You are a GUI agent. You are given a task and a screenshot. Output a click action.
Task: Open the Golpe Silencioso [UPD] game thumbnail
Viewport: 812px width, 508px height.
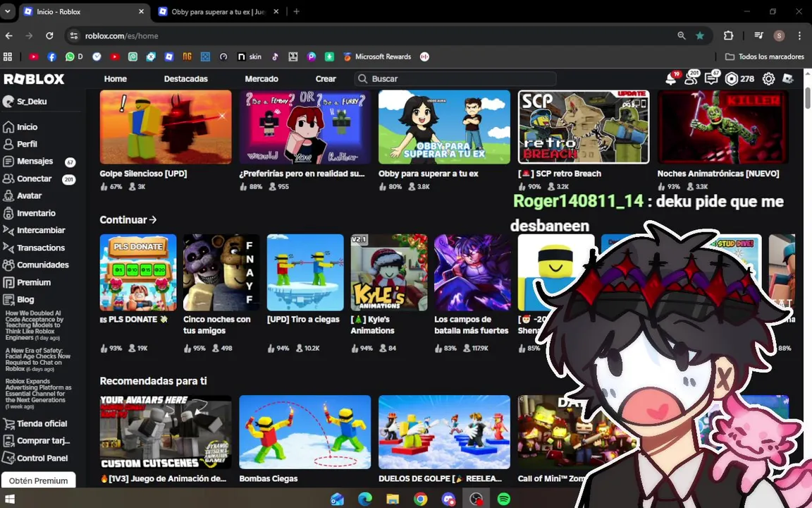point(166,127)
